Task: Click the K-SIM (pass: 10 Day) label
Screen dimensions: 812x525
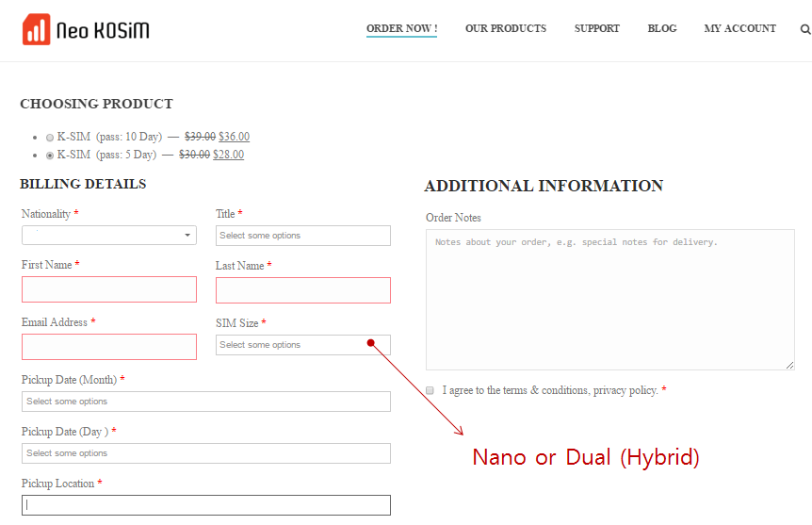Action: tap(109, 137)
